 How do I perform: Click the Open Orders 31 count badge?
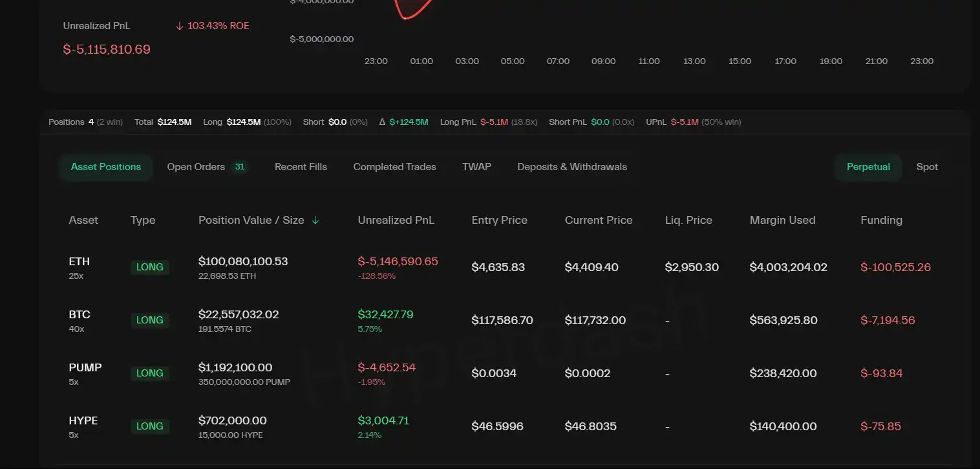click(x=240, y=167)
